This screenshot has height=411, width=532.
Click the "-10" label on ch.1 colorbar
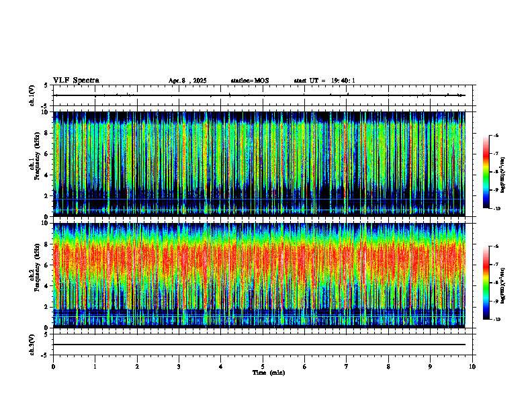point(496,209)
